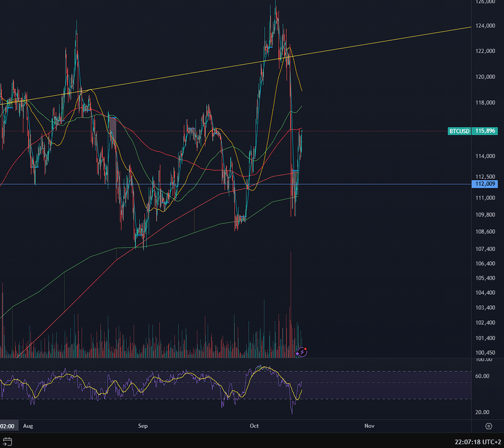
Task: Click the purple lightning event icon on chart
Action: (x=302, y=352)
